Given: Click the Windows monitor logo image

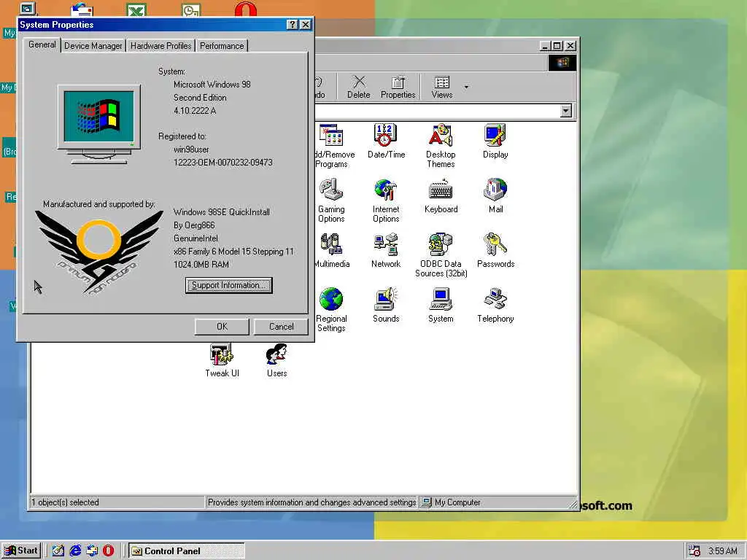Looking at the screenshot, I should [x=99, y=124].
